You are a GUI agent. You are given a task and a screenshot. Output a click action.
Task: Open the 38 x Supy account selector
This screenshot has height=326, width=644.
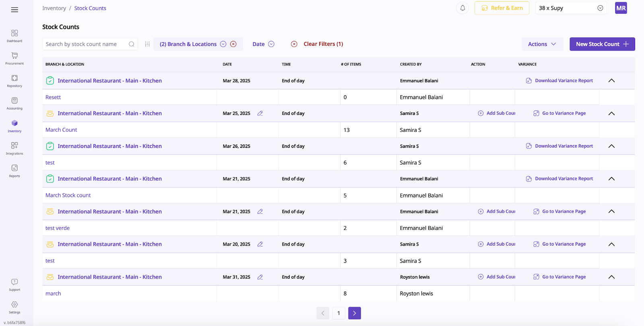pyautogui.click(x=571, y=8)
